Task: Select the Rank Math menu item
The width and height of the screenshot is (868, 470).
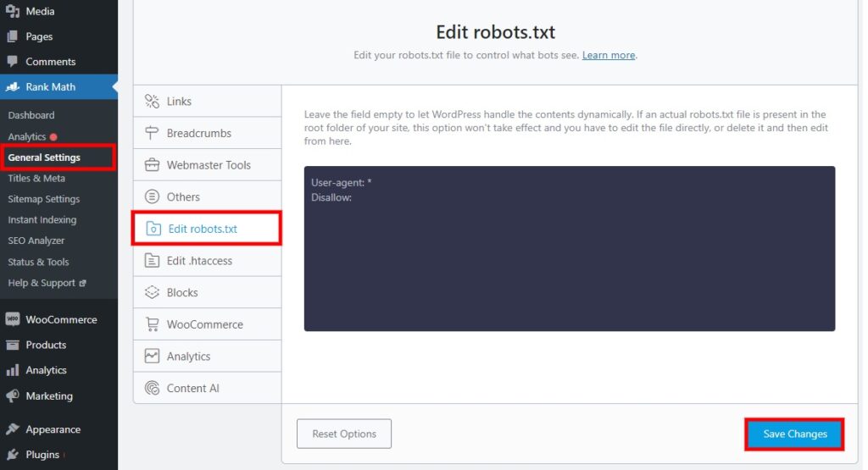Action: pyautogui.click(x=58, y=87)
